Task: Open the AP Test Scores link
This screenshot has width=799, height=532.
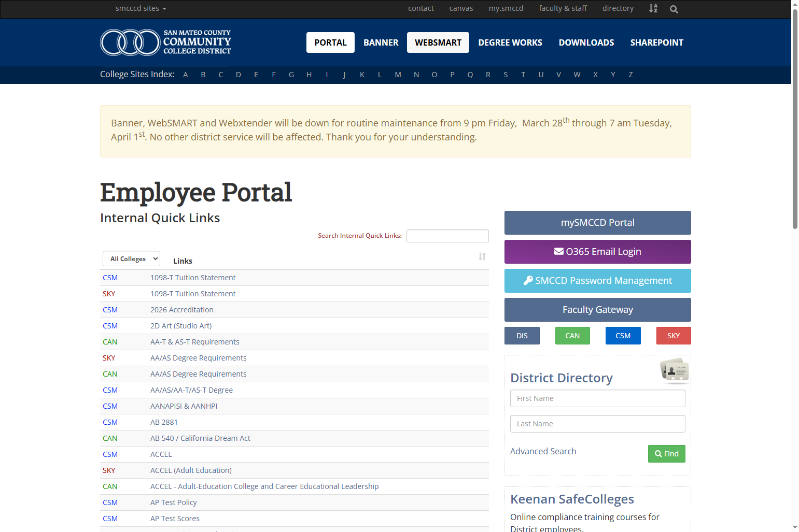Action: [x=175, y=519]
